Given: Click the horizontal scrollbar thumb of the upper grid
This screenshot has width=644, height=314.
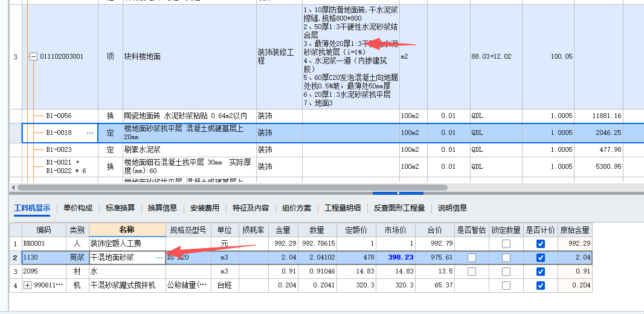Looking at the screenshot, I should click(x=230, y=188).
